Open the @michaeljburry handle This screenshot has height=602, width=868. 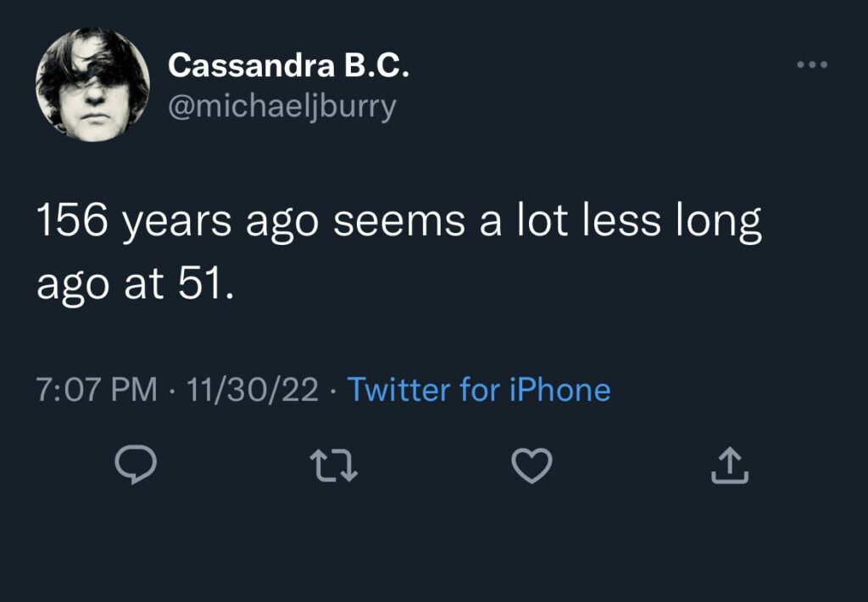click(x=281, y=107)
